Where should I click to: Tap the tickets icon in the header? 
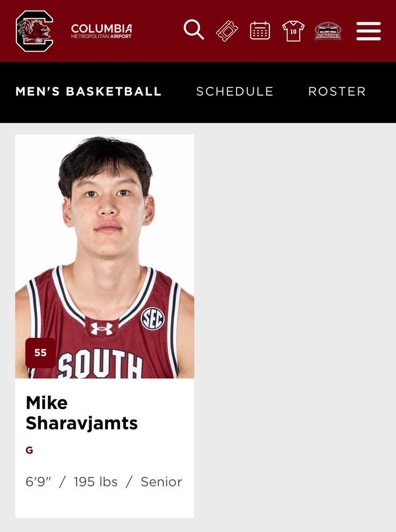coord(227,31)
